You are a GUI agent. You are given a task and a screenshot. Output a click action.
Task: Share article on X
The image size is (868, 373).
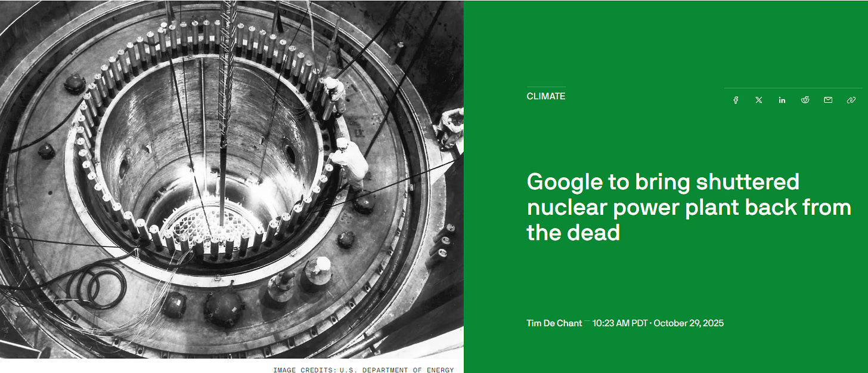click(758, 100)
